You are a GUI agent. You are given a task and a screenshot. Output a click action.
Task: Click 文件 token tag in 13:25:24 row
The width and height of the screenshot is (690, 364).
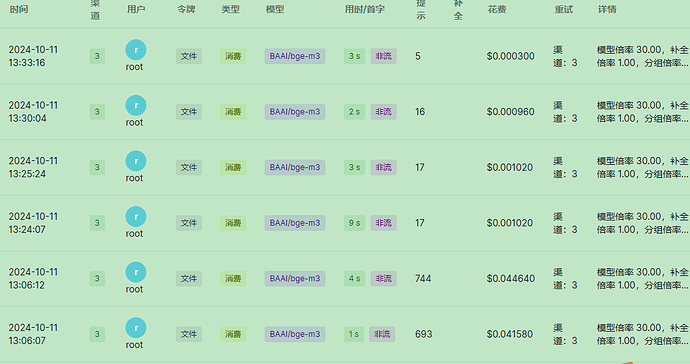[189, 167]
